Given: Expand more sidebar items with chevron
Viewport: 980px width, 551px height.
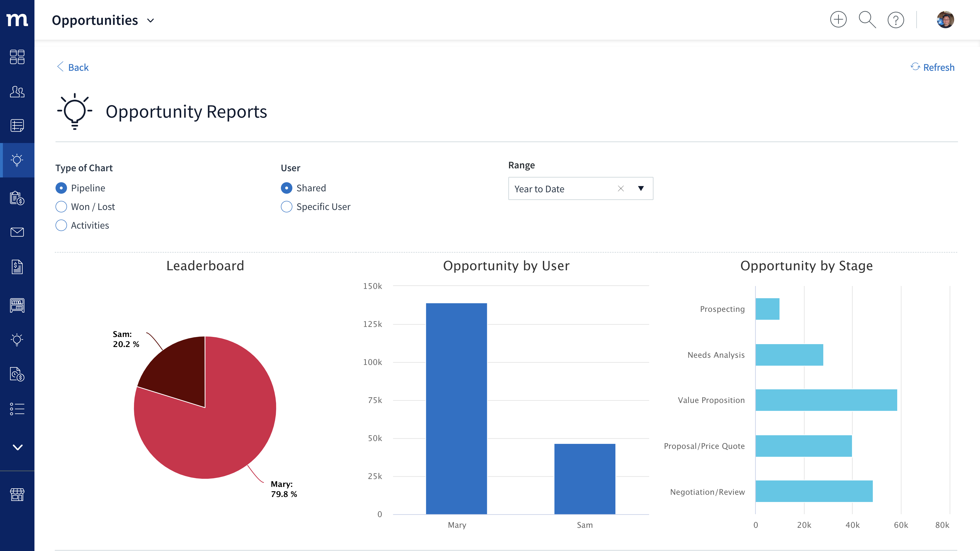Looking at the screenshot, I should (x=17, y=447).
